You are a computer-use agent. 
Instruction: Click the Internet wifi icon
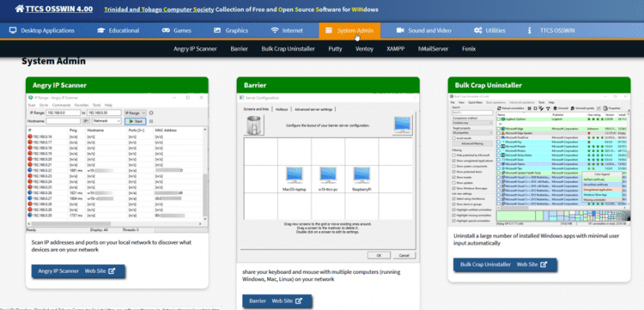pos(275,31)
